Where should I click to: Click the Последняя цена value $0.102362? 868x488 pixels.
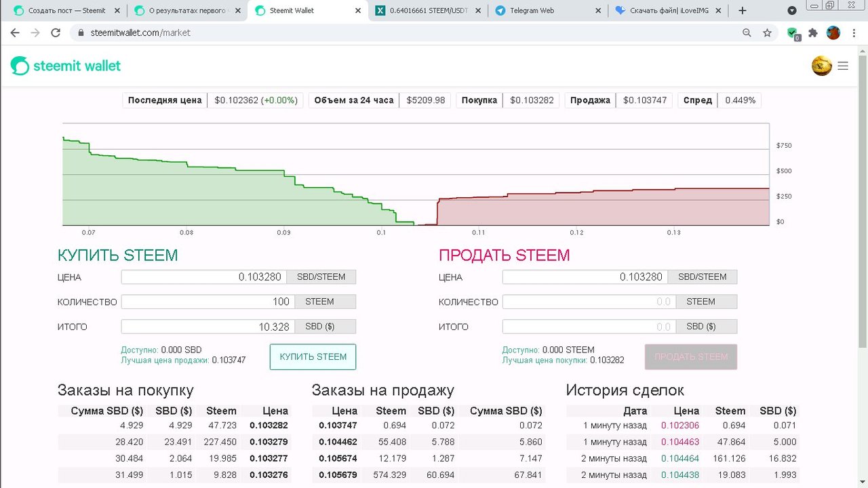[x=237, y=100]
